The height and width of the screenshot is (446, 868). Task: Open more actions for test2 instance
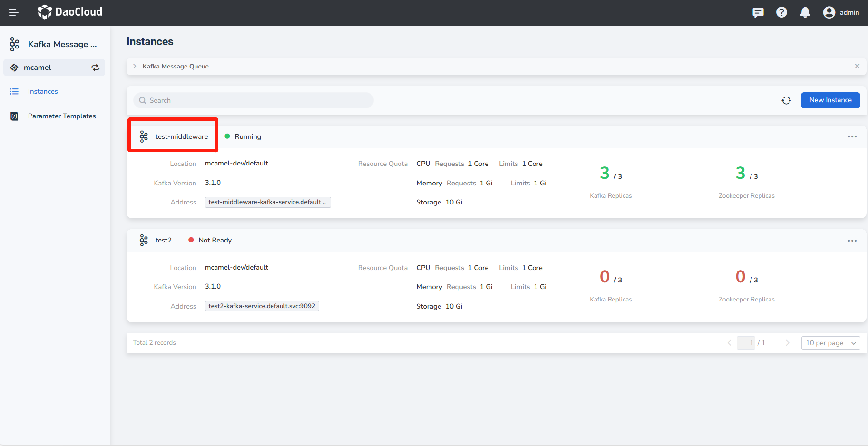coord(852,241)
